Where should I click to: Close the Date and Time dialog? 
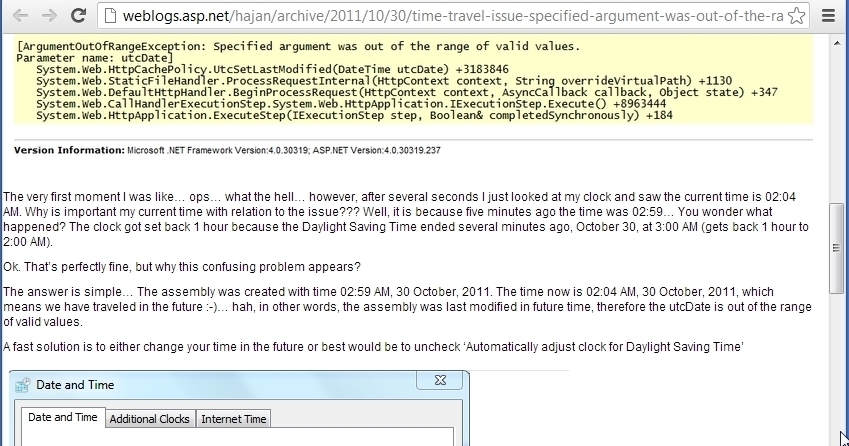[439, 381]
